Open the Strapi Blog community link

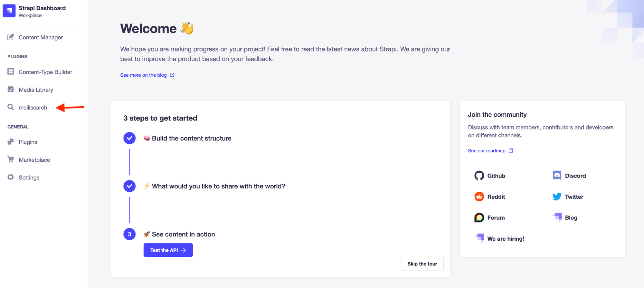[x=565, y=218]
